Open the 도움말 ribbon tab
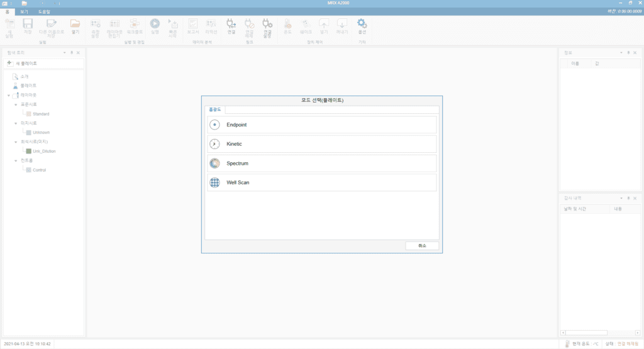Screen dimensions: 644x349 point(45,12)
